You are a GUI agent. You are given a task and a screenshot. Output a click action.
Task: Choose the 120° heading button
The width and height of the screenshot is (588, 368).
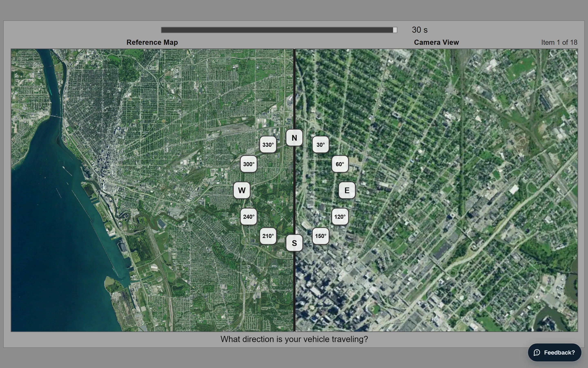click(x=340, y=217)
